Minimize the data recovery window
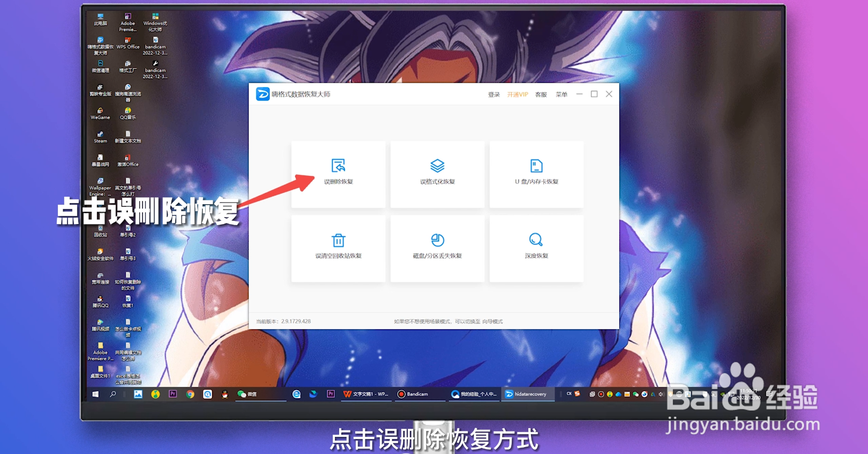Viewport: 868px width, 454px height. (579, 94)
